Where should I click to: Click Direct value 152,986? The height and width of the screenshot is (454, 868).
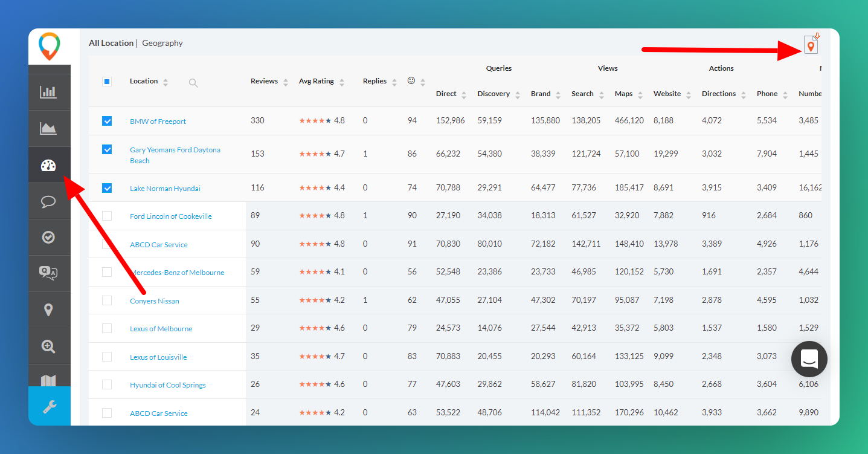451,120
